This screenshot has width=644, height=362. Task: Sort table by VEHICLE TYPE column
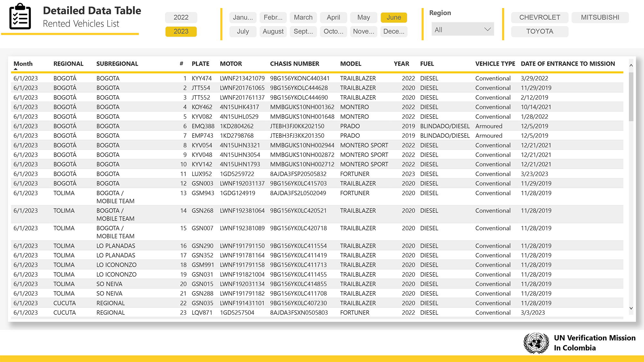(x=495, y=64)
